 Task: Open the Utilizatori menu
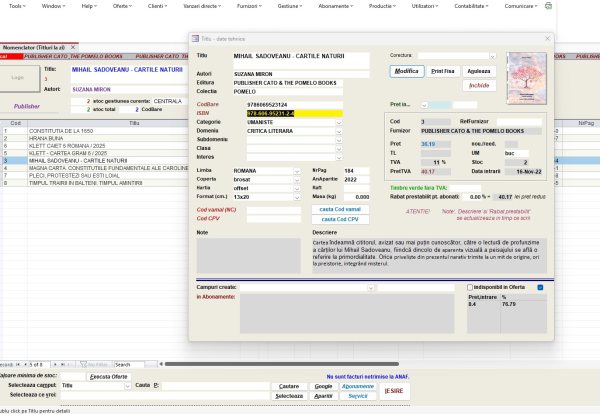point(425,6)
